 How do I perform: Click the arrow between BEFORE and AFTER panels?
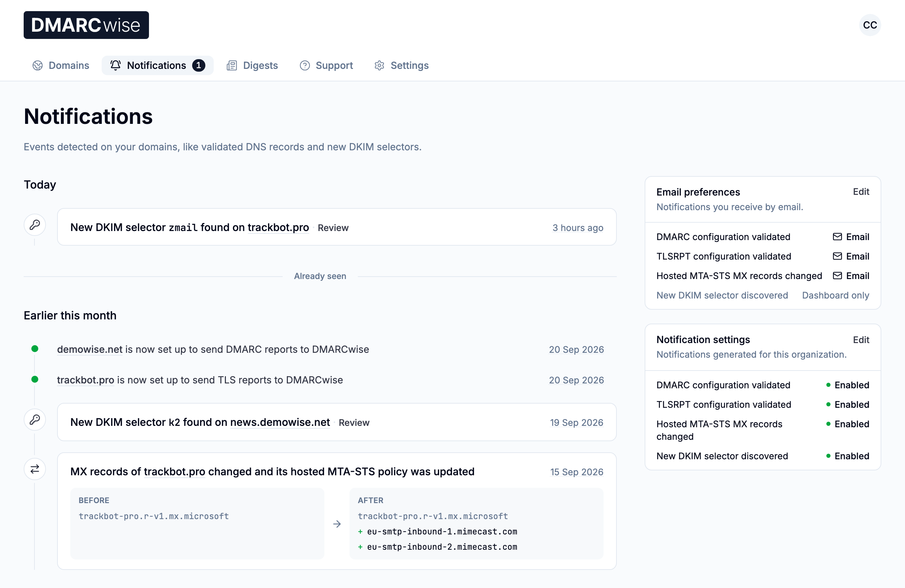click(337, 524)
